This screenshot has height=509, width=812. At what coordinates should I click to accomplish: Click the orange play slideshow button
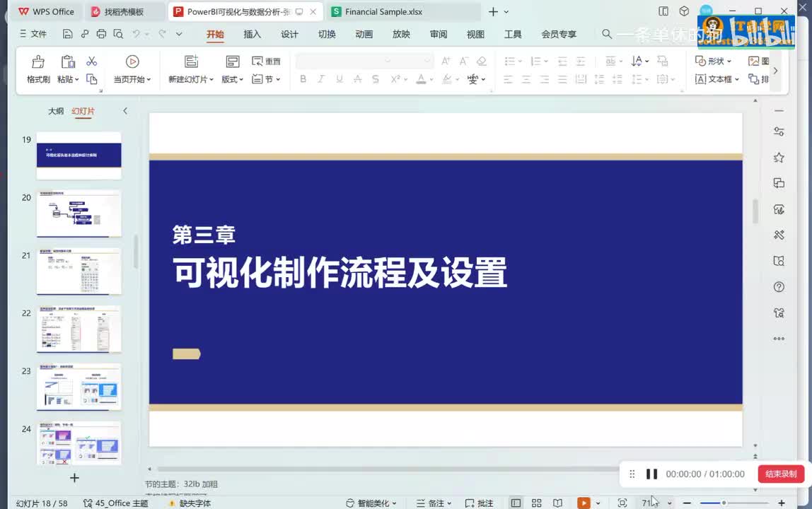click(584, 503)
